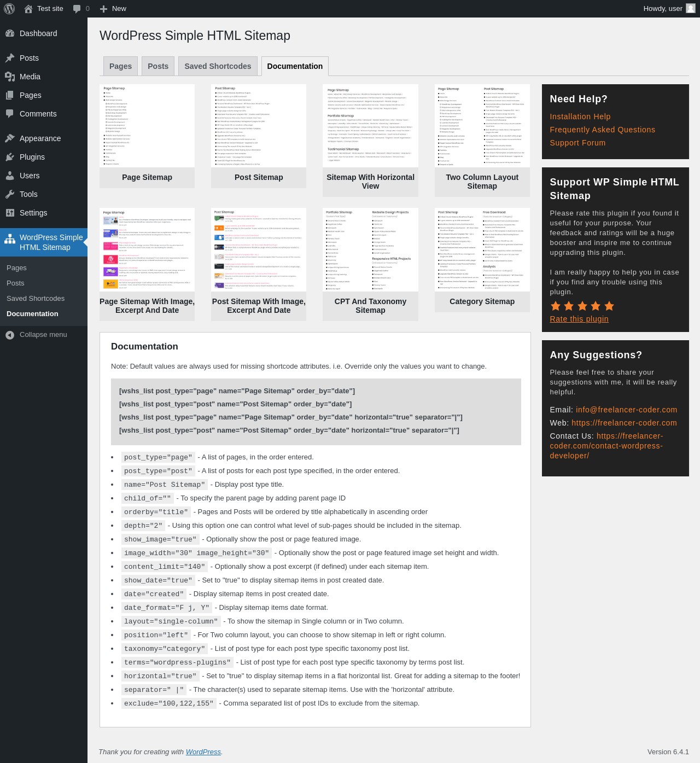700x763 pixels.
Task: Go to Dashboard in the sidebar
Action: tap(38, 33)
